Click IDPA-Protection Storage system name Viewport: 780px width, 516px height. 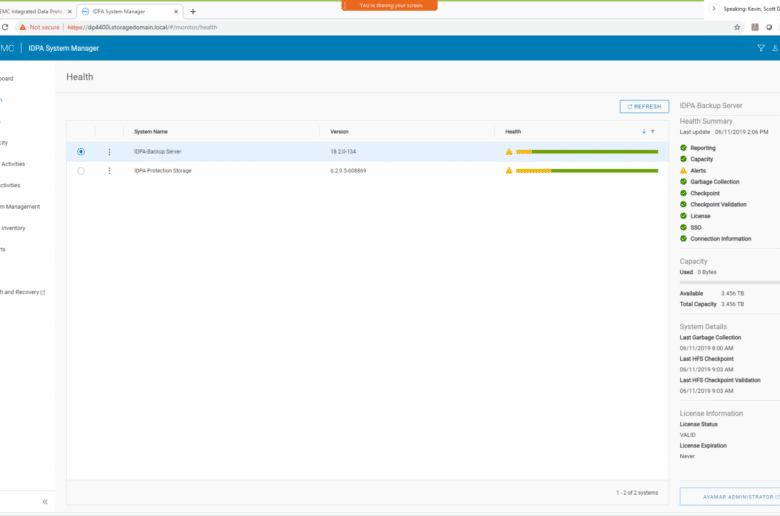click(163, 171)
